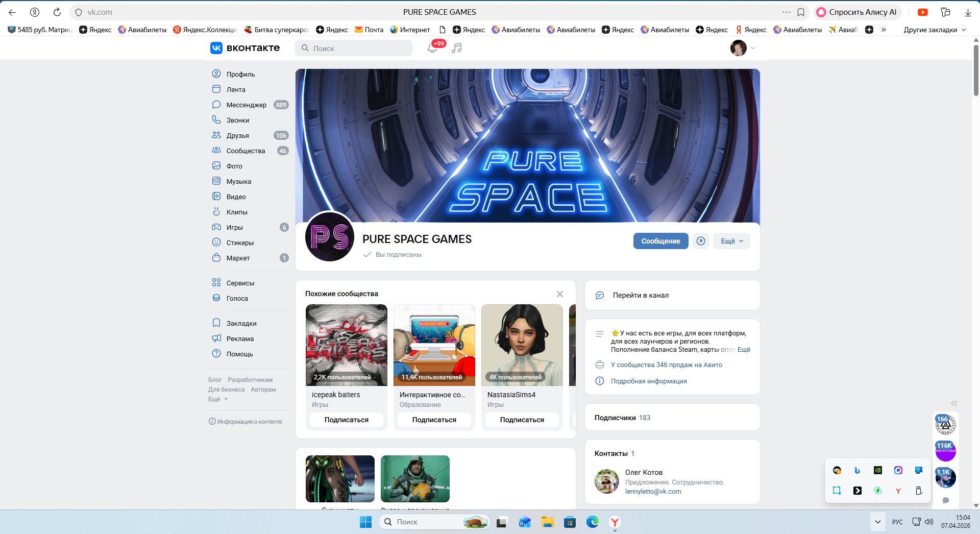Click the VKontakte logo
This screenshot has height=534, width=980.
(x=245, y=48)
